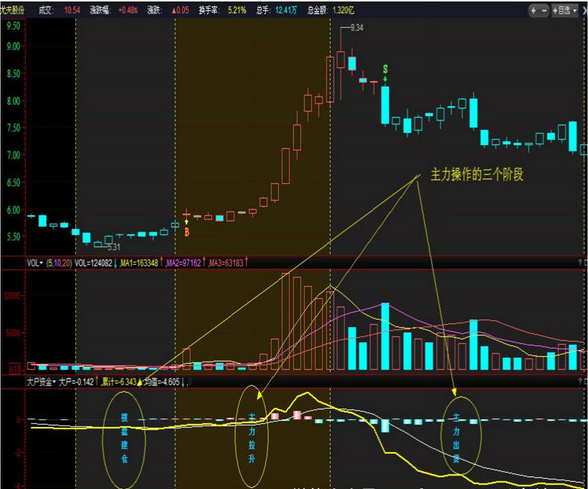Open help icon in VOL panel header

tap(580, 263)
